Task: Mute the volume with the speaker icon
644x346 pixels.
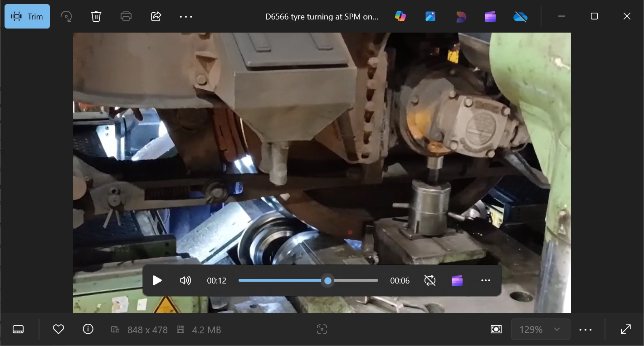Action: pos(185,280)
